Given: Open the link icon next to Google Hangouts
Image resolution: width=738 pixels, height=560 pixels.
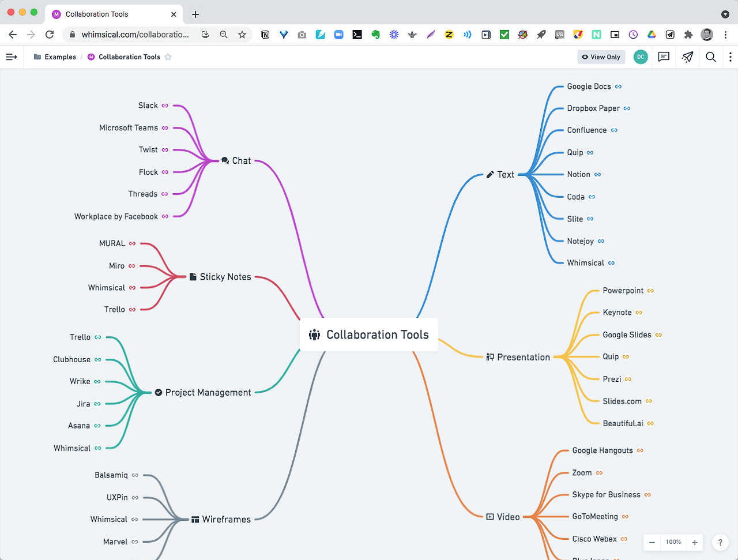Looking at the screenshot, I should click(640, 450).
